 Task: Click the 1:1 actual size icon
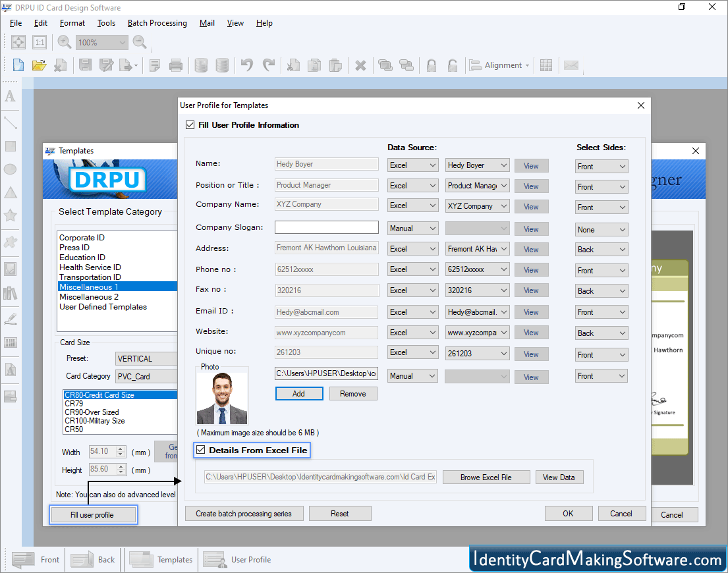click(x=40, y=42)
